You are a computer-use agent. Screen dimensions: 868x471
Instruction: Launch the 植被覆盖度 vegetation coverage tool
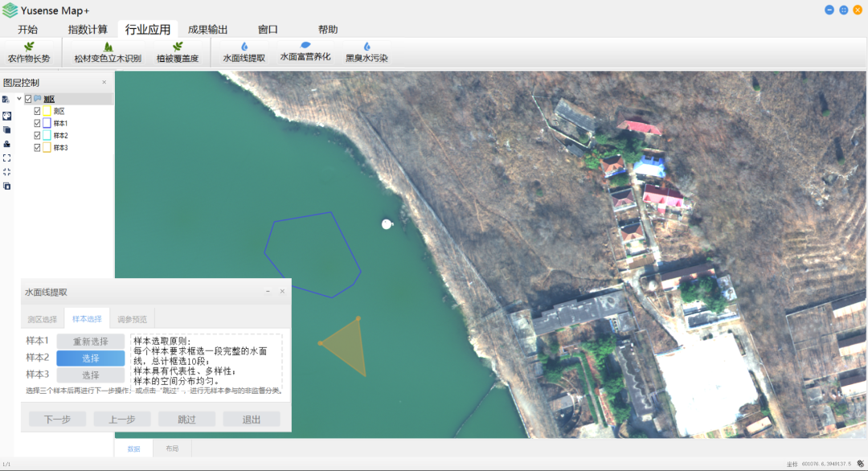(177, 53)
